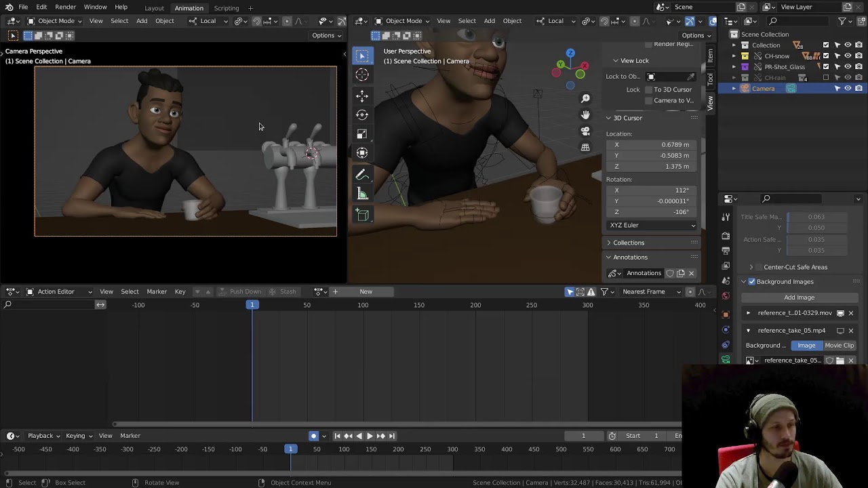
Task: Expand the Collection row in outliner
Action: point(734,45)
